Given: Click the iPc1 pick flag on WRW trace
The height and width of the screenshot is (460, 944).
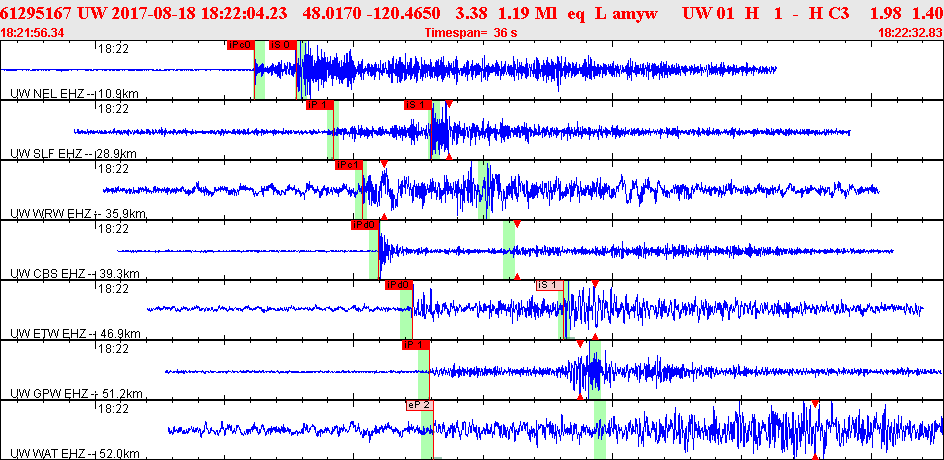Looking at the screenshot, I should [x=347, y=165].
